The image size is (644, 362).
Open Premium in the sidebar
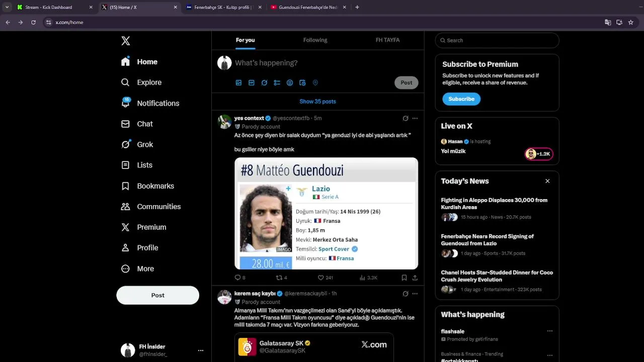143,227
